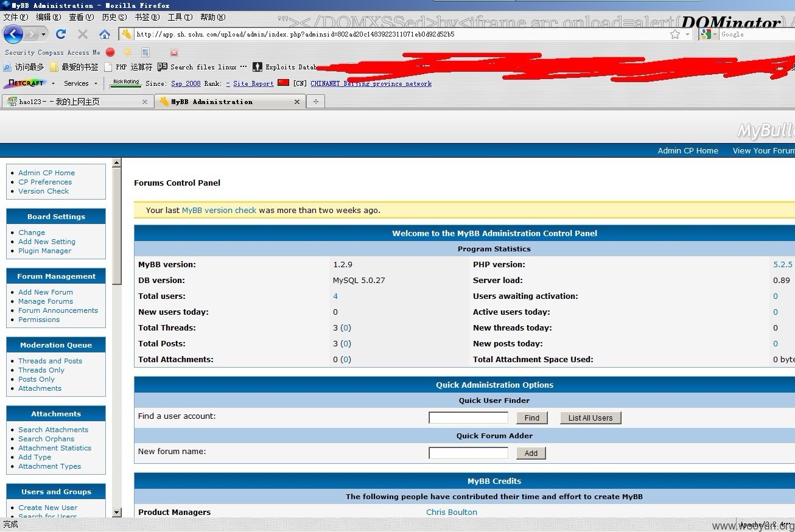
Task: Open Search Attachments in the sidebar
Action: (54, 430)
